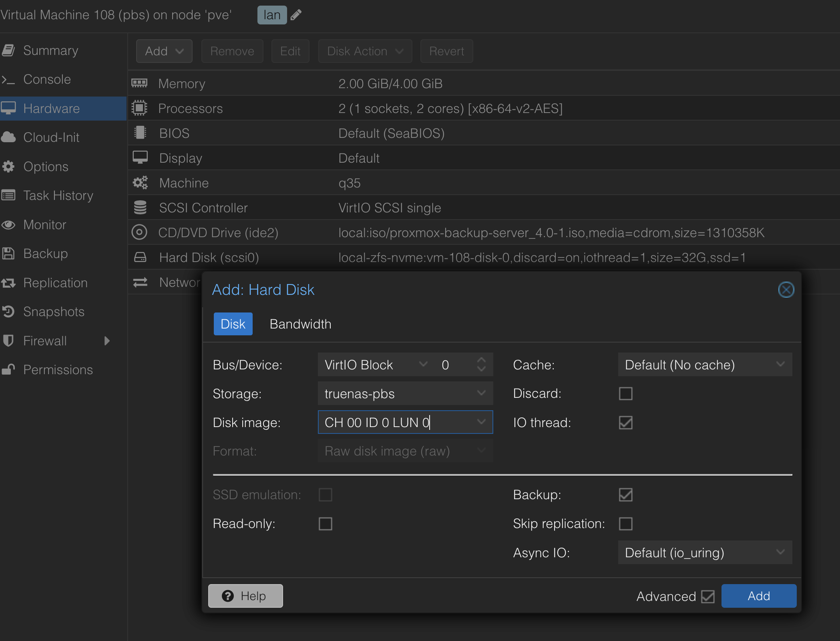Open the truenas-pbs Storage dropdown
The height and width of the screenshot is (641, 840).
[x=481, y=393]
